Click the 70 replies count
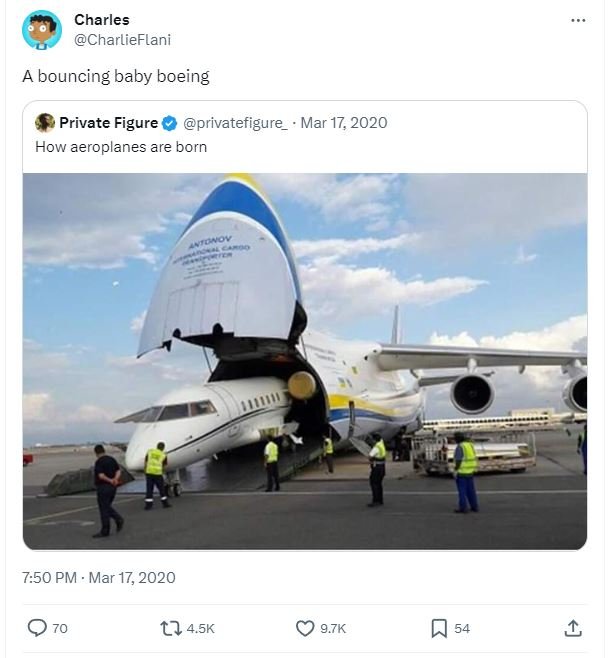The image size is (615, 658). coord(60,628)
